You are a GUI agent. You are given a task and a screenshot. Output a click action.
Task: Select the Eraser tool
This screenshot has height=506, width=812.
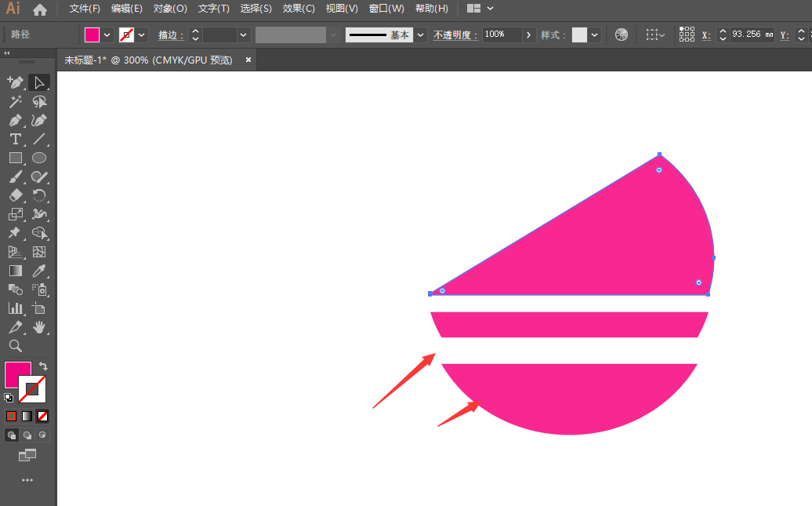15,196
